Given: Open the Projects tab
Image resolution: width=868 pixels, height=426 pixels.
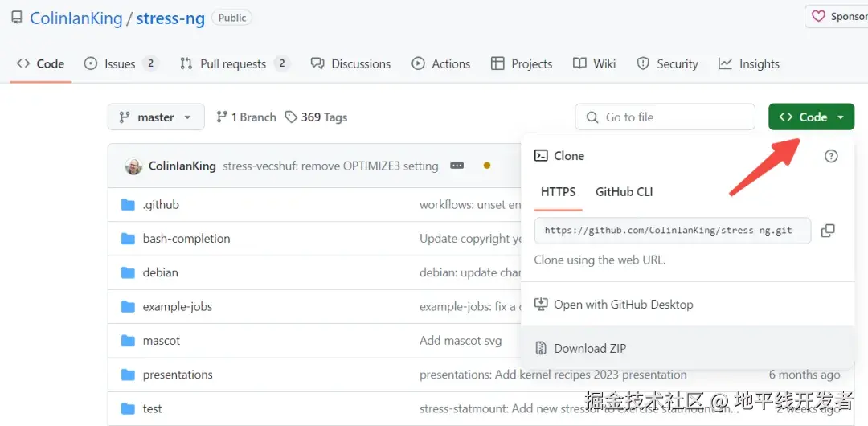Looking at the screenshot, I should [522, 63].
